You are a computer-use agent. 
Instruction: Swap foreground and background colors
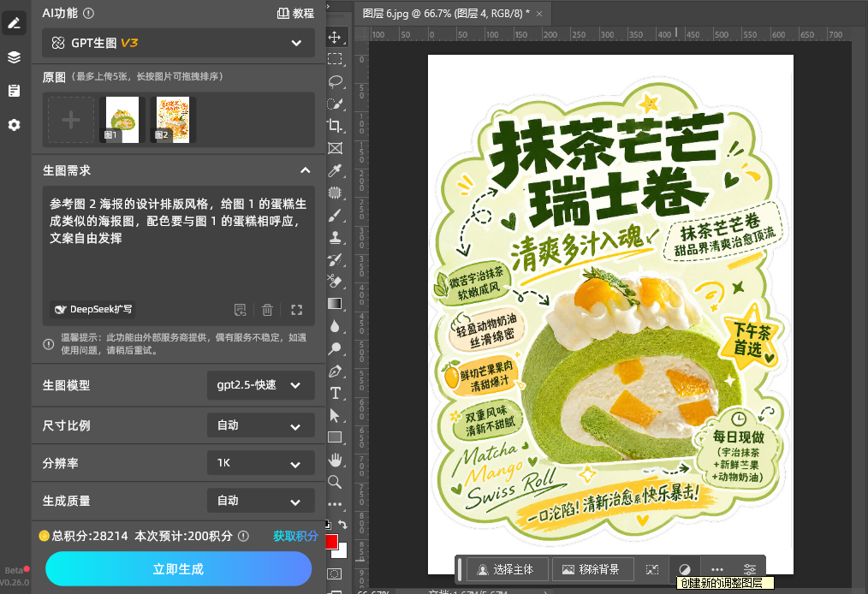point(342,525)
